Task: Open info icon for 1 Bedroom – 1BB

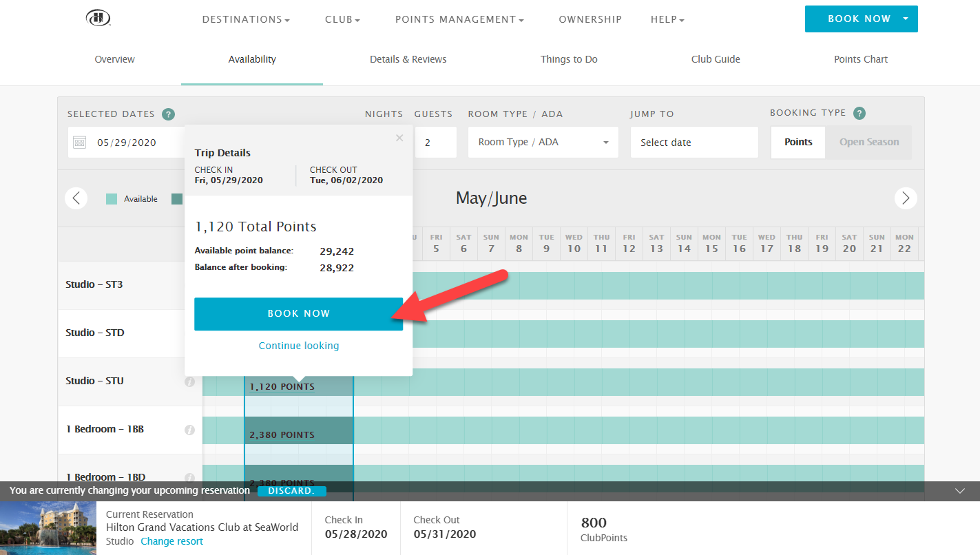Action: coord(189,430)
